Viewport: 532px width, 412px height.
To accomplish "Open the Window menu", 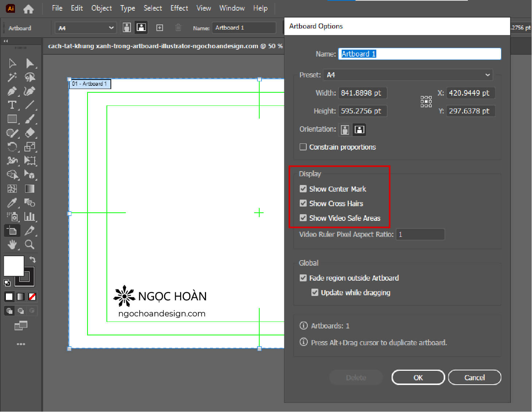I will click(x=232, y=8).
